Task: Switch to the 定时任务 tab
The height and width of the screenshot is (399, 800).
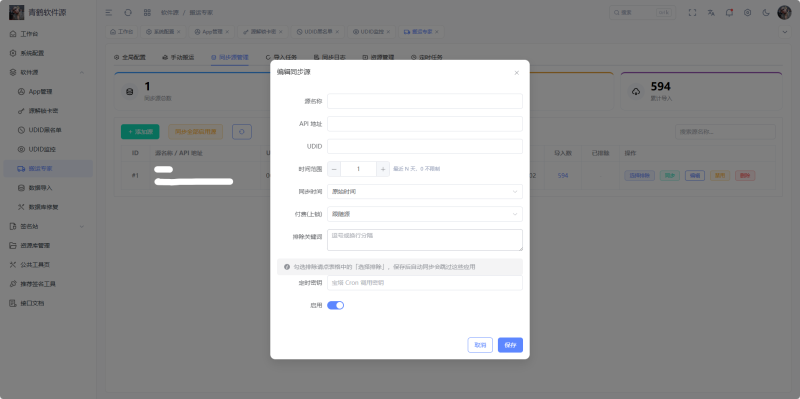Action: [x=427, y=57]
